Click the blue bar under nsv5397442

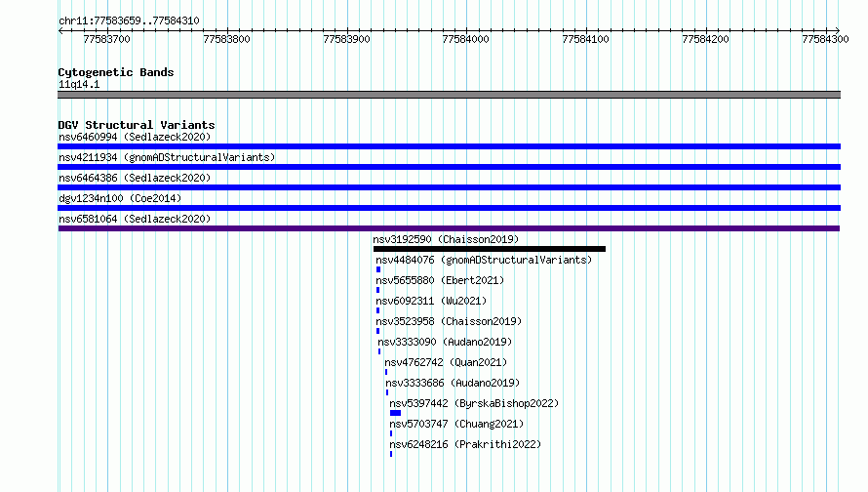point(395,413)
